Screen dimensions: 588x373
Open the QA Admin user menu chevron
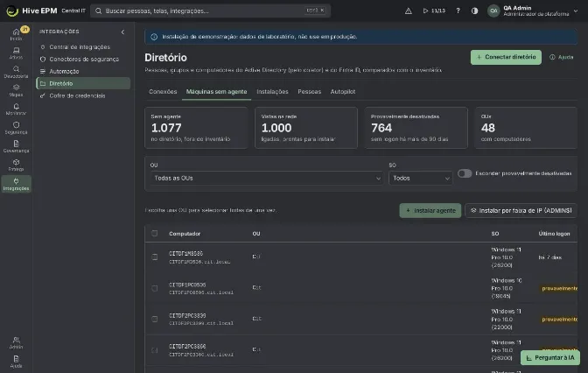click(576, 11)
